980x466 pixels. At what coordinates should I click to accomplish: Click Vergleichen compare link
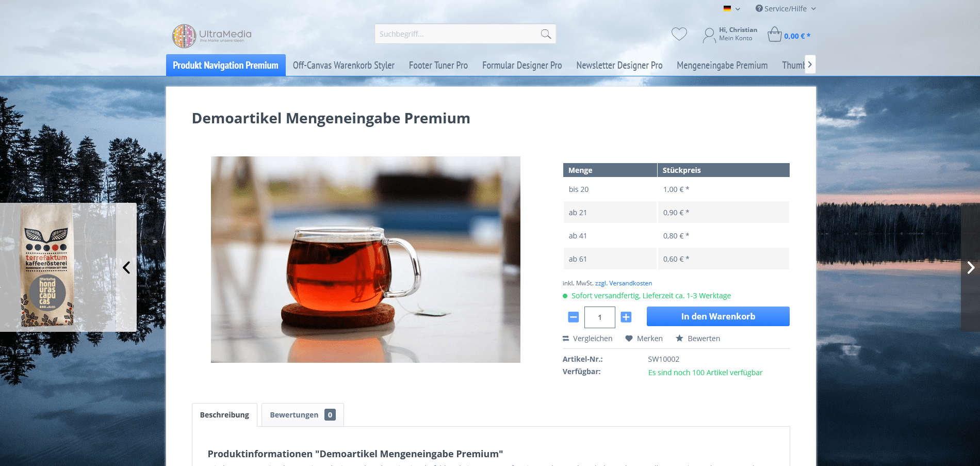(587, 339)
